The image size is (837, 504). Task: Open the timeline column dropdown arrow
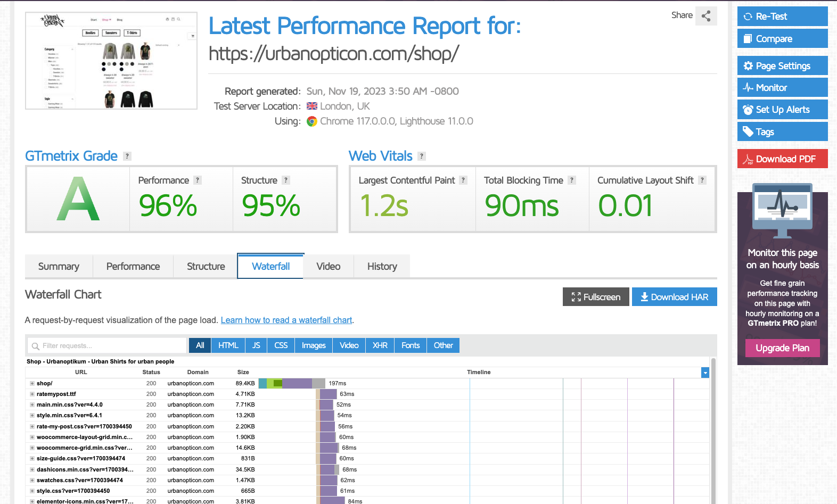[x=705, y=373]
